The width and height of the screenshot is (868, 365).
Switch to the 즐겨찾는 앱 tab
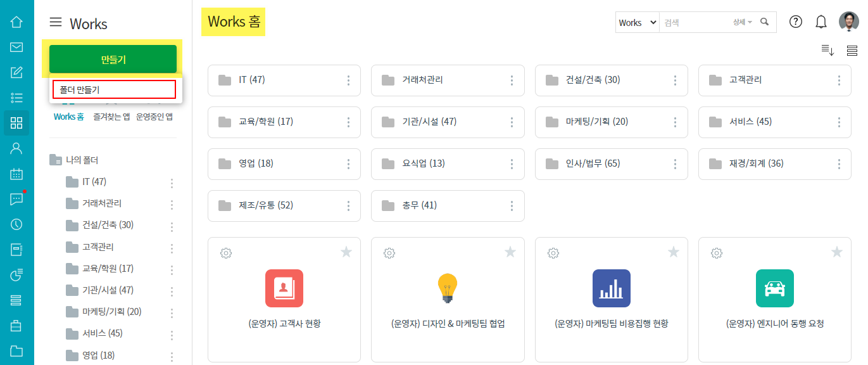pos(111,117)
